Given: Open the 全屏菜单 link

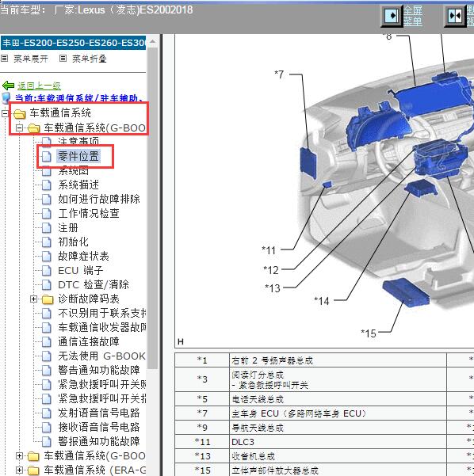Looking at the screenshot, I should [413, 16].
